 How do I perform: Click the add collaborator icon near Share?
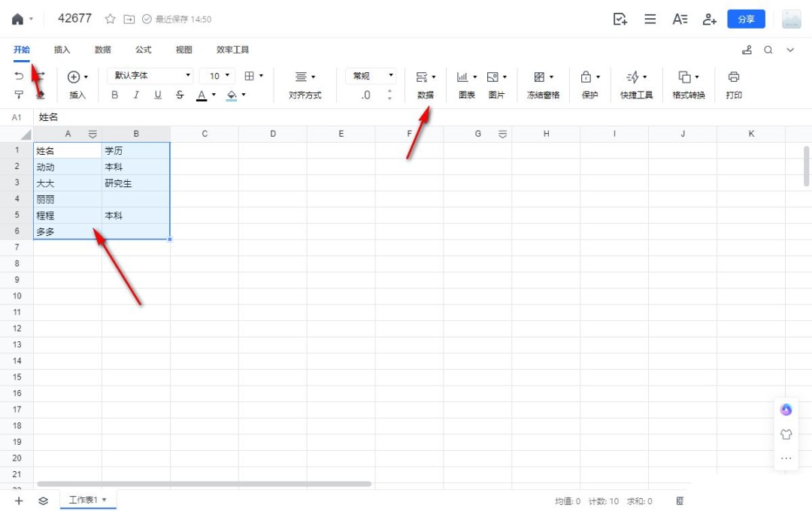pos(709,19)
